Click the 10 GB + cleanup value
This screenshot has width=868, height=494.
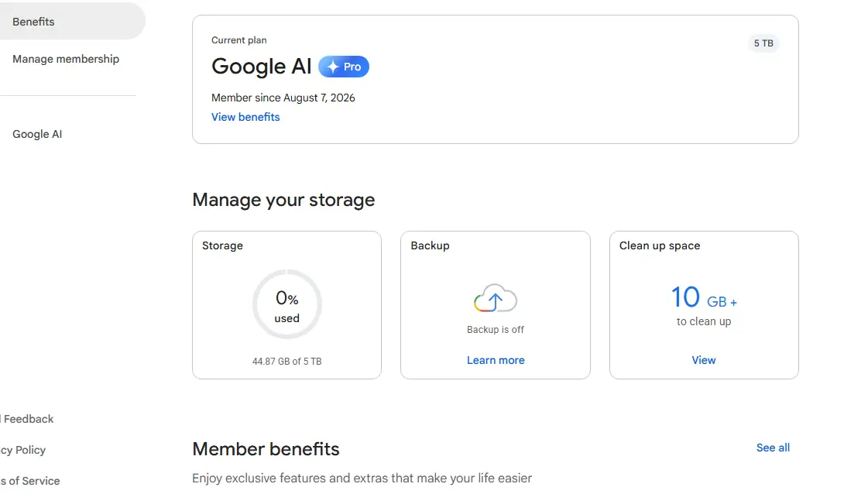pos(704,297)
